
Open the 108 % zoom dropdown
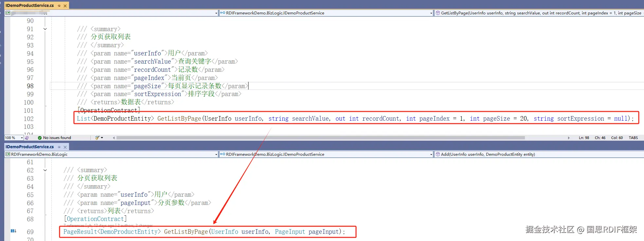[x=14, y=138]
